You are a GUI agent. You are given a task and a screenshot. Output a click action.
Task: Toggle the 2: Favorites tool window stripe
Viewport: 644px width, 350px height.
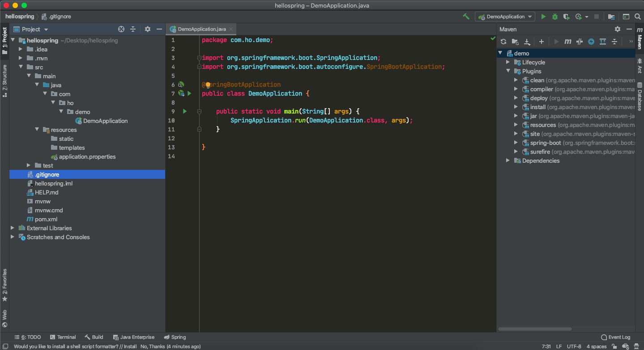[4, 285]
